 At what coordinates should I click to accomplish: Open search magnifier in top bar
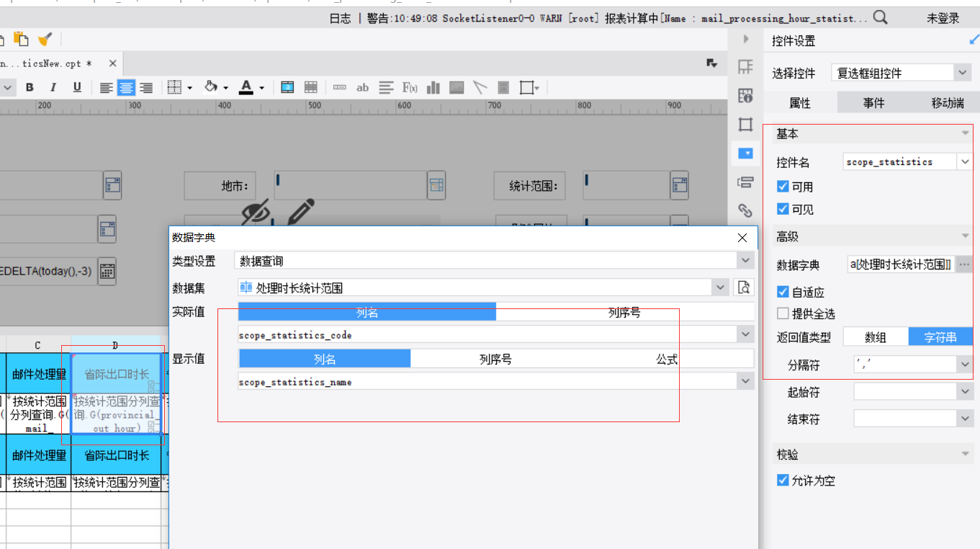coord(880,18)
